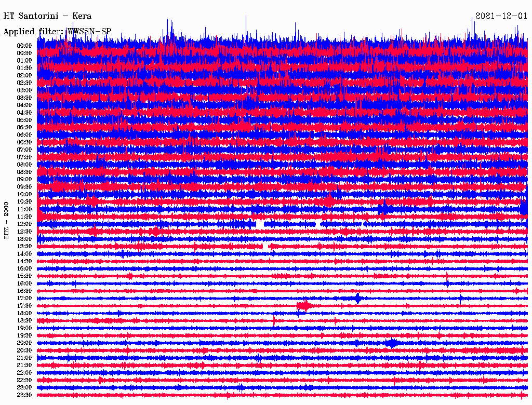Select the 17:30 time label

tap(24, 306)
